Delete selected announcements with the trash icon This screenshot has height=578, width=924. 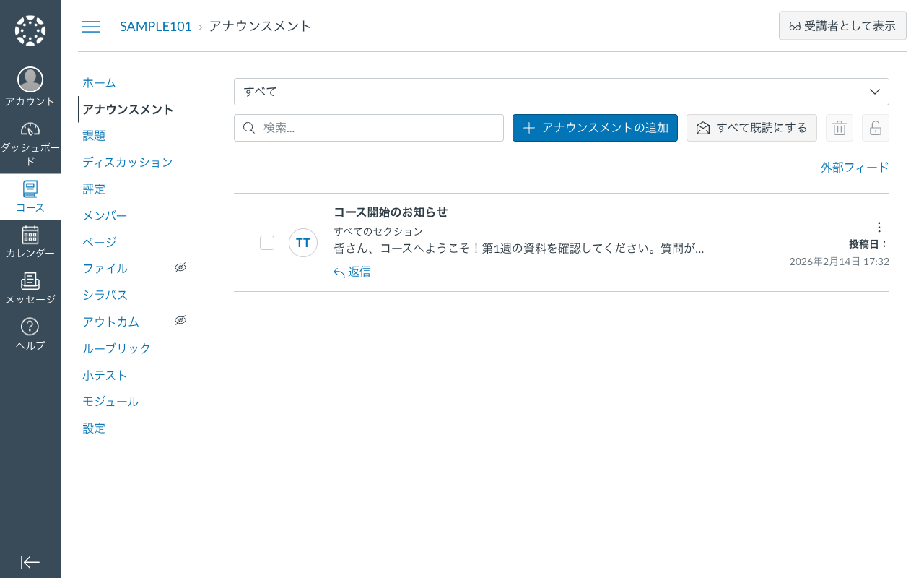[839, 128]
